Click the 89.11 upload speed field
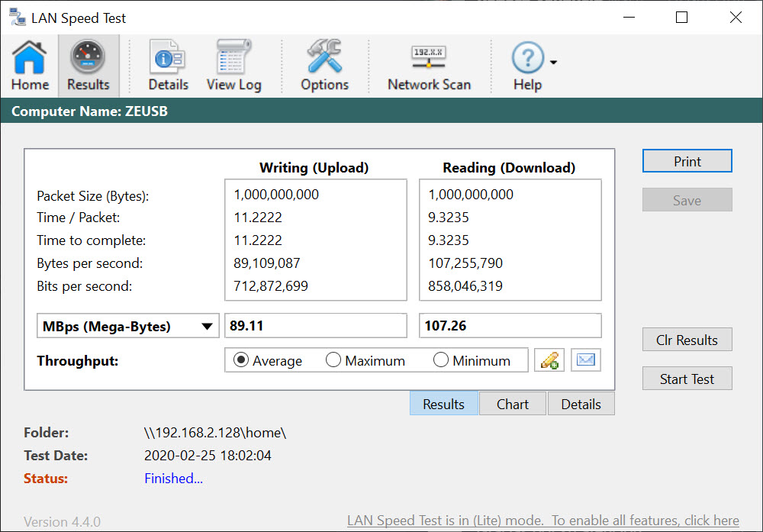763x532 pixels. [315, 325]
